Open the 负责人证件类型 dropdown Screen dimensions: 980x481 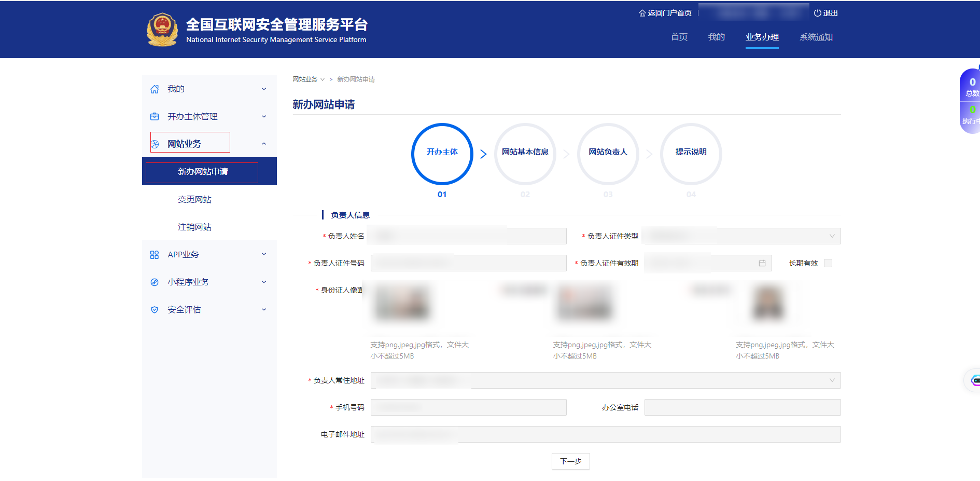click(x=741, y=236)
